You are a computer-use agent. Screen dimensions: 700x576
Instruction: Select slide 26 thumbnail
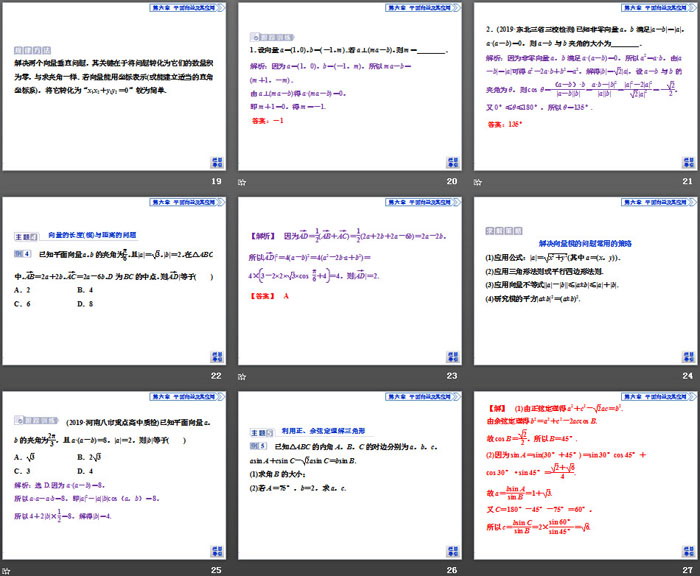(x=350, y=476)
